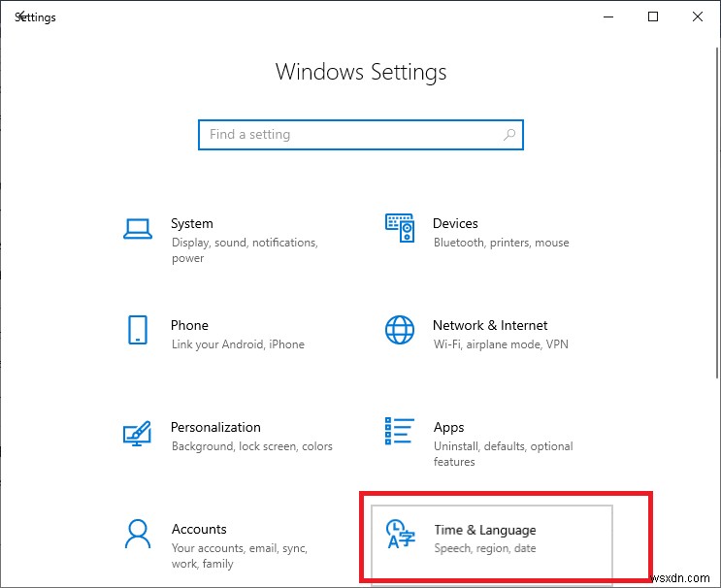This screenshot has height=588, width=721.
Task: Open the System settings label
Action: [192, 223]
